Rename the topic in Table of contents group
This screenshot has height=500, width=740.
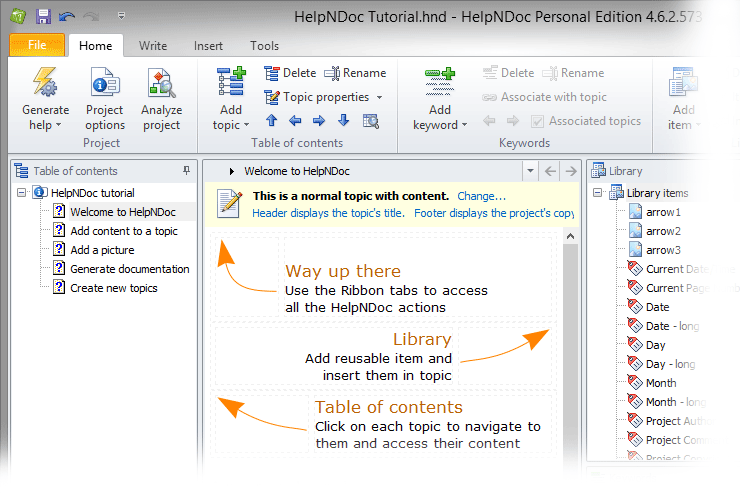355,73
